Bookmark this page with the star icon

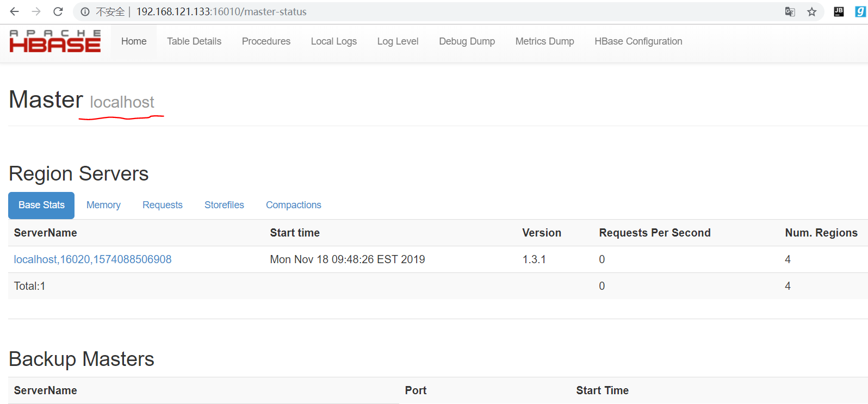coord(811,11)
